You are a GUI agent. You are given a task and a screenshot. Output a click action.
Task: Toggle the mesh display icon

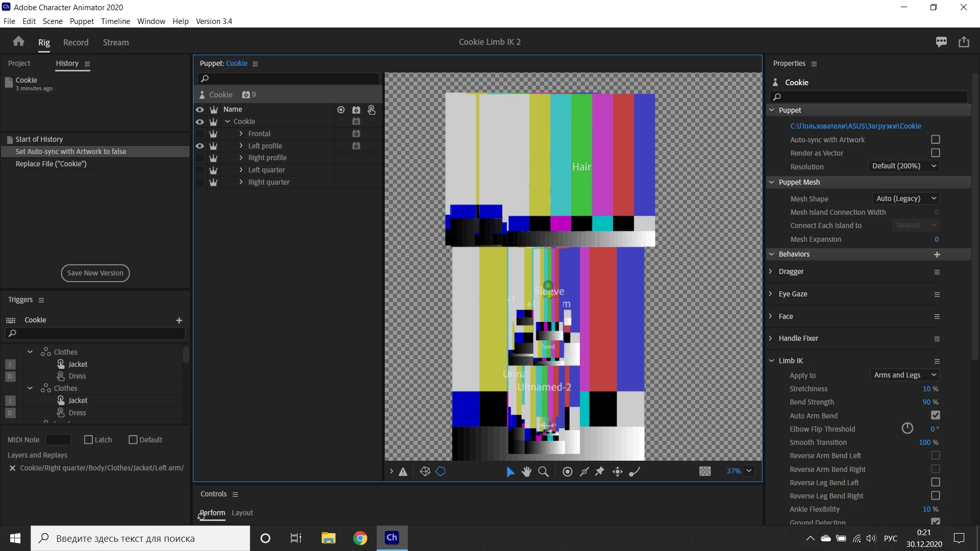pyautogui.click(x=425, y=472)
